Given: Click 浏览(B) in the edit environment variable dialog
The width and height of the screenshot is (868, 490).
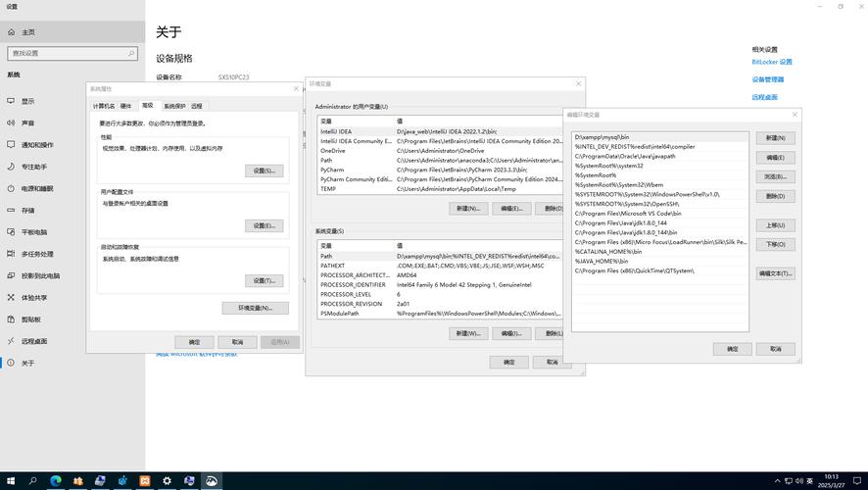Looking at the screenshot, I should click(x=776, y=176).
